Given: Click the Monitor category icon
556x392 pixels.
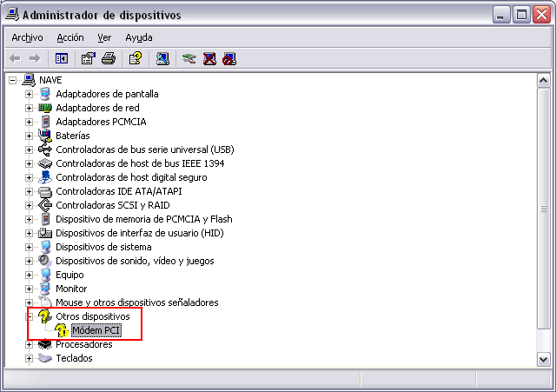Looking at the screenshot, I should click(45, 289).
